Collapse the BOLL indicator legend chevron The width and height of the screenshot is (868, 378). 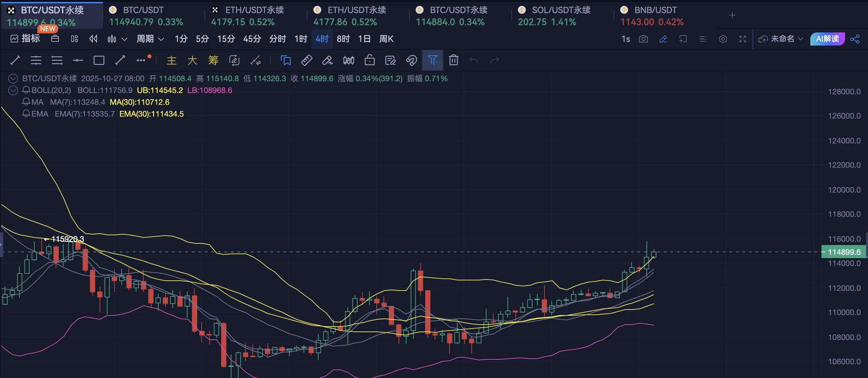tap(13, 90)
